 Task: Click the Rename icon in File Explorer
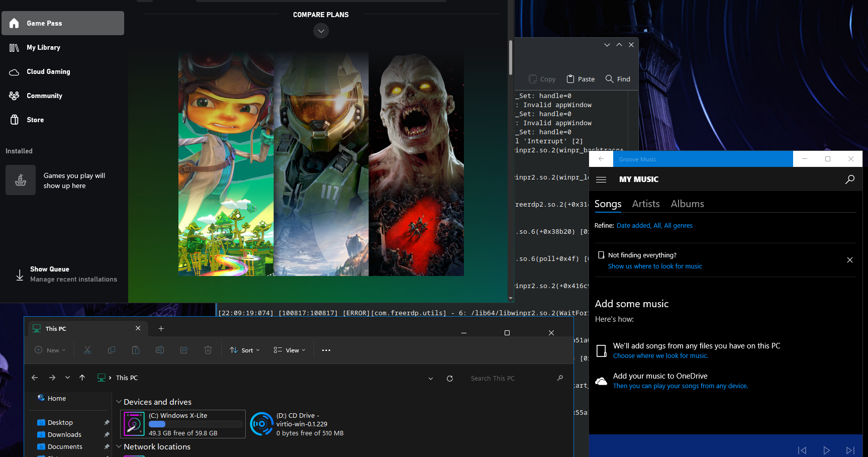pyautogui.click(x=160, y=350)
